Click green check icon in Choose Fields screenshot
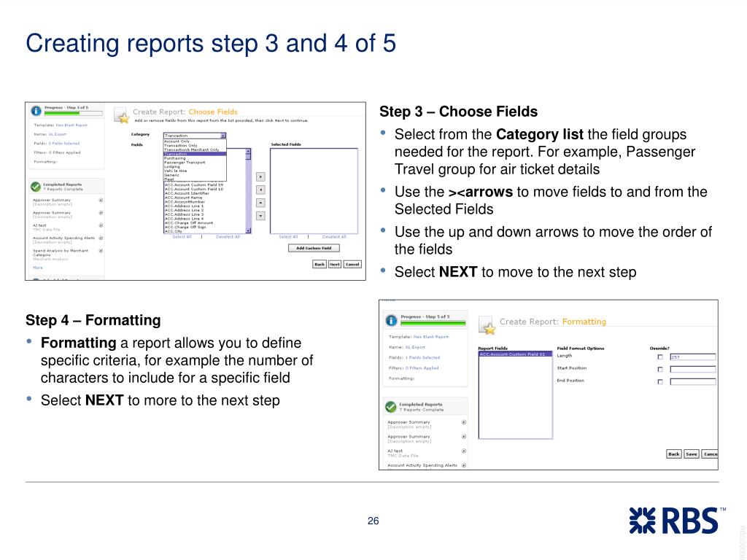 (36, 187)
